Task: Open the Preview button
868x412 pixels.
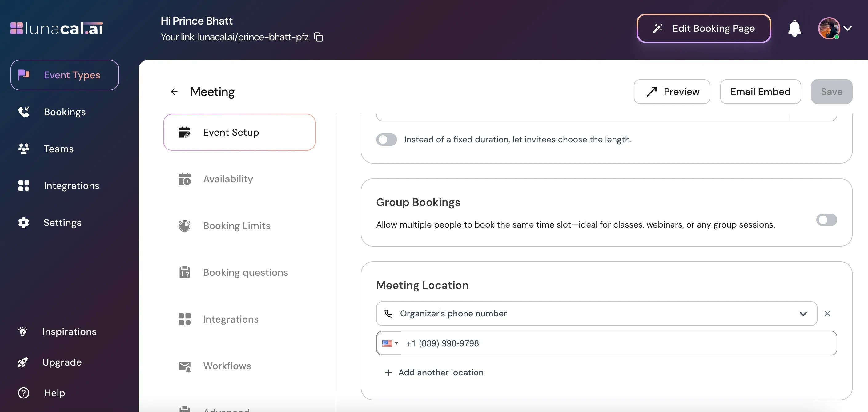Action: click(672, 92)
